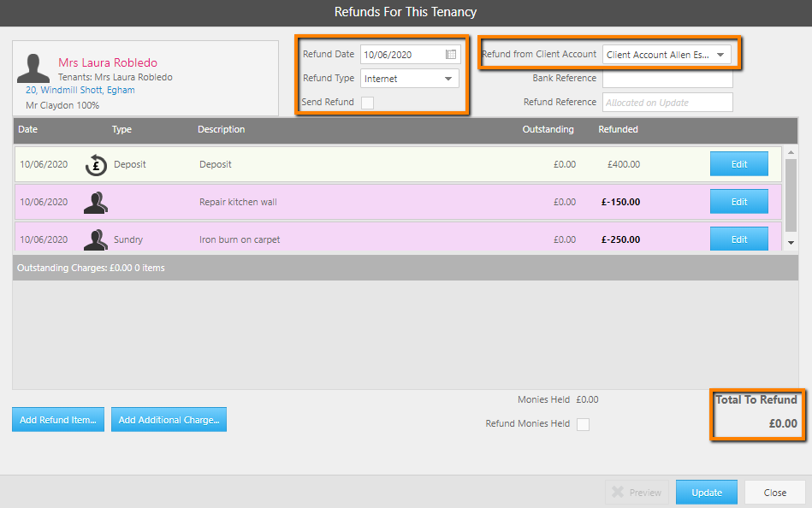The height and width of the screenshot is (508, 812).
Task: Click the Outstanding Charges summary bar text
Action: point(91,269)
